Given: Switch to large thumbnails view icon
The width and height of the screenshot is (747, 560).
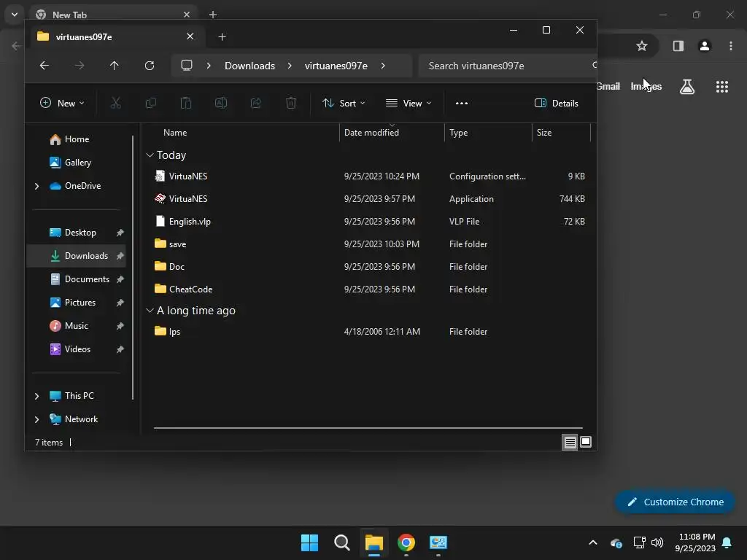Looking at the screenshot, I should (586, 443).
